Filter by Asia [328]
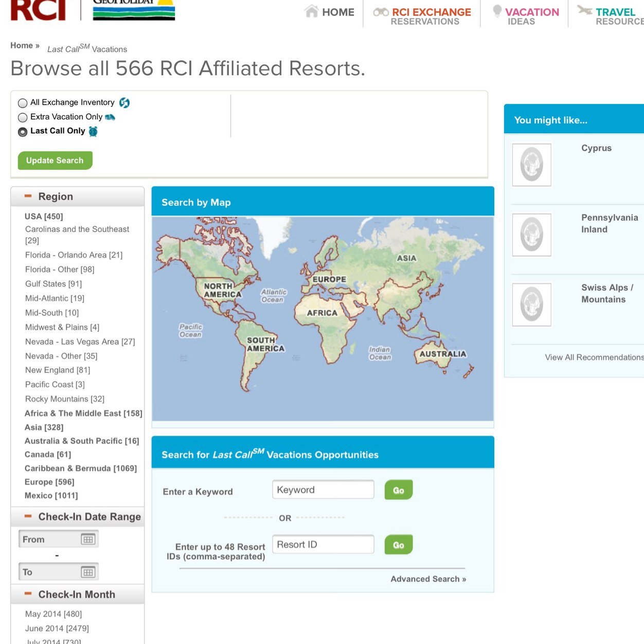Viewport: 644px width, 644px height. [x=44, y=427]
